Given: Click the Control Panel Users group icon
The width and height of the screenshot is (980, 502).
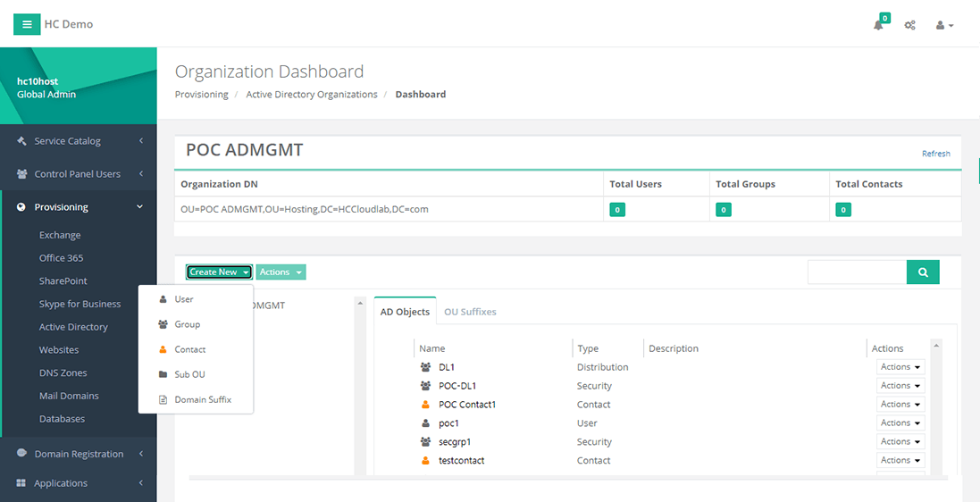Looking at the screenshot, I should 21,174.
